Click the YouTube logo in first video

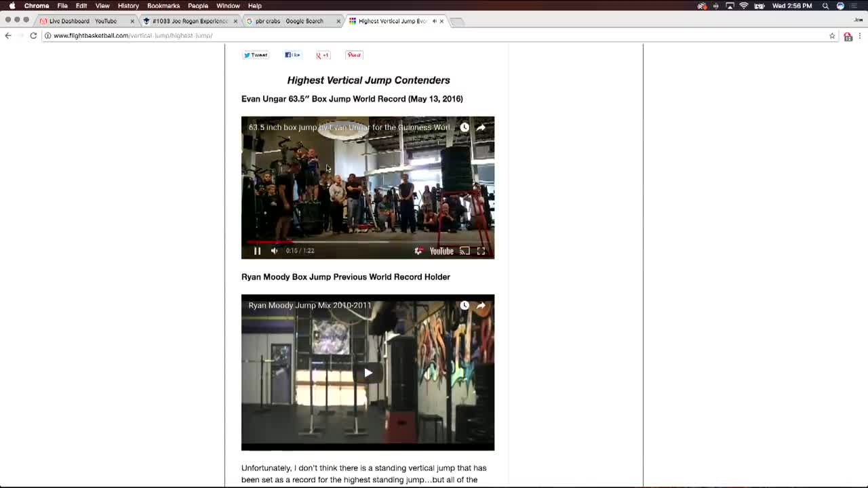[441, 251]
